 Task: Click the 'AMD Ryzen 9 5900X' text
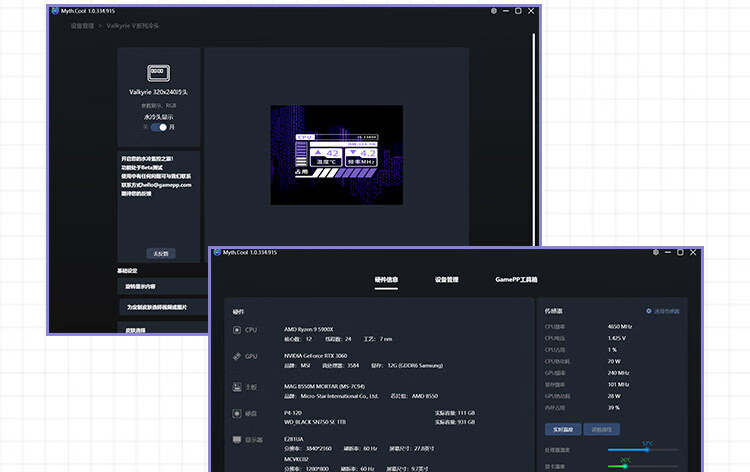(x=309, y=329)
